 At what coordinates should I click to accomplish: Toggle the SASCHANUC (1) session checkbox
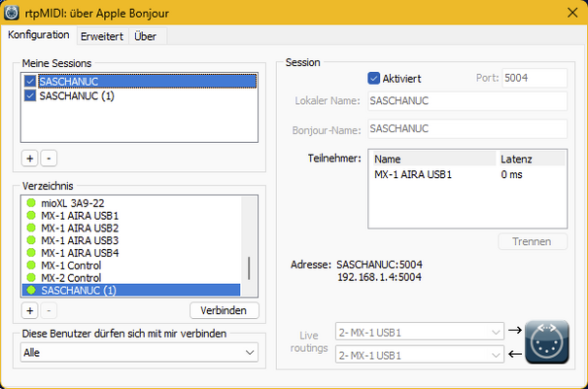click(x=30, y=96)
